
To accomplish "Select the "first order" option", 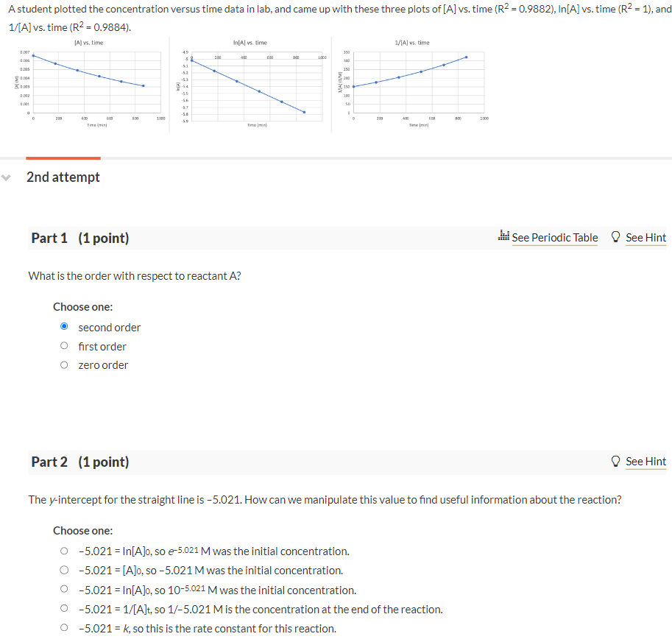I will 64,346.
